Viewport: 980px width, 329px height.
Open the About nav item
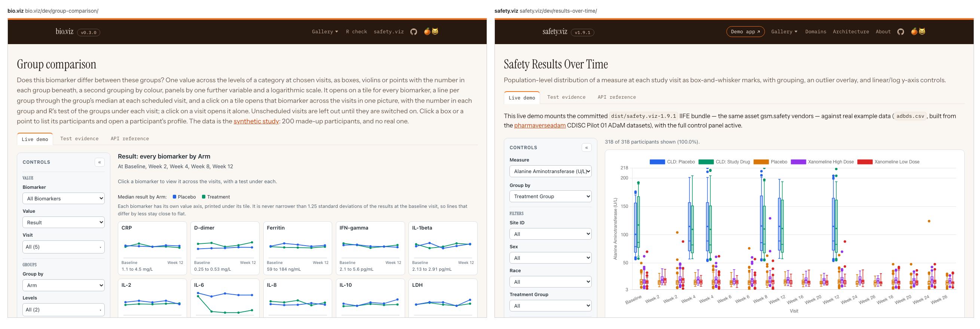click(x=883, y=31)
